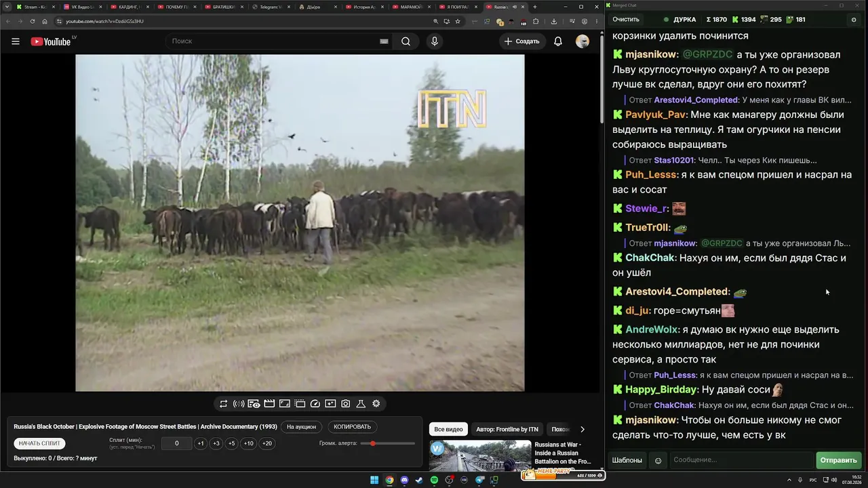This screenshot has width=868, height=488.
Task: Take a video screenshot with camera icon
Action: point(346,403)
